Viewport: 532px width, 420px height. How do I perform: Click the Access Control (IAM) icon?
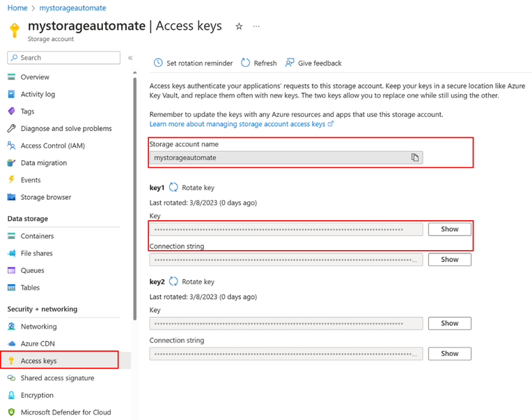tap(12, 146)
